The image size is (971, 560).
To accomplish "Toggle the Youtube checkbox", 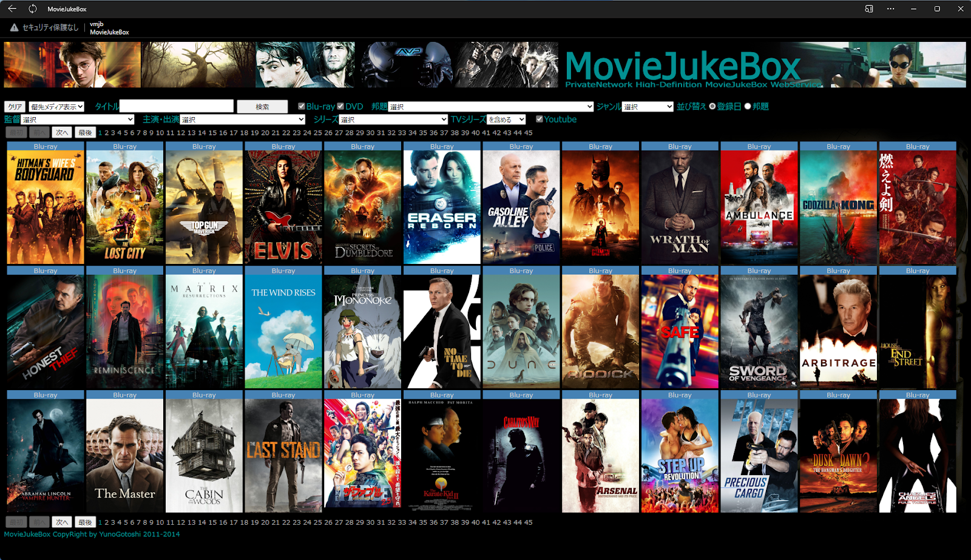I will [540, 119].
